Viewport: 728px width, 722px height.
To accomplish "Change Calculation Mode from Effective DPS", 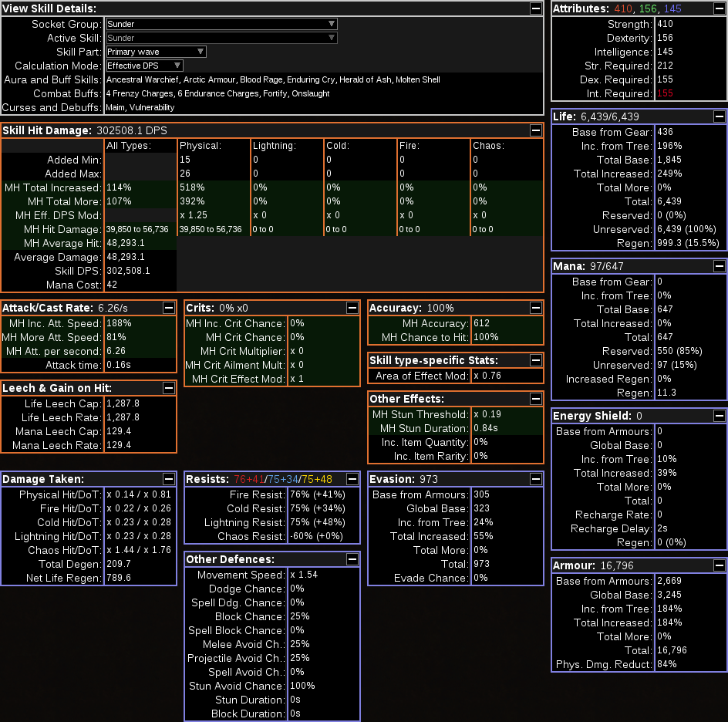I will (144, 66).
